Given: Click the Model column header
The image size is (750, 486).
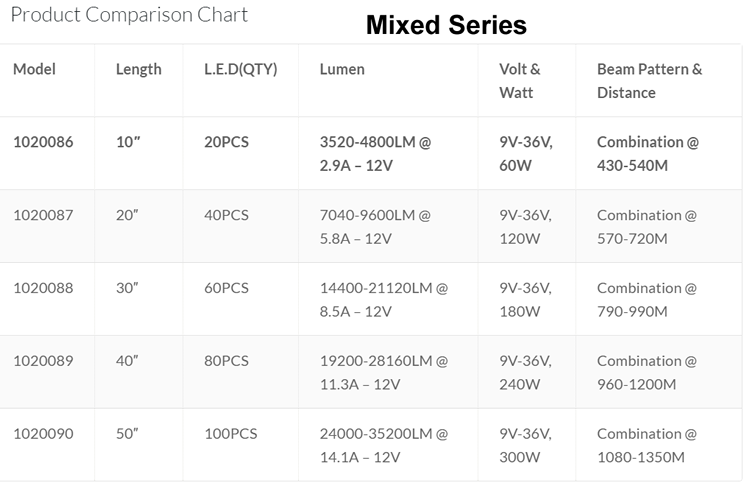Looking at the screenshot, I should pyautogui.click(x=34, y=69).
